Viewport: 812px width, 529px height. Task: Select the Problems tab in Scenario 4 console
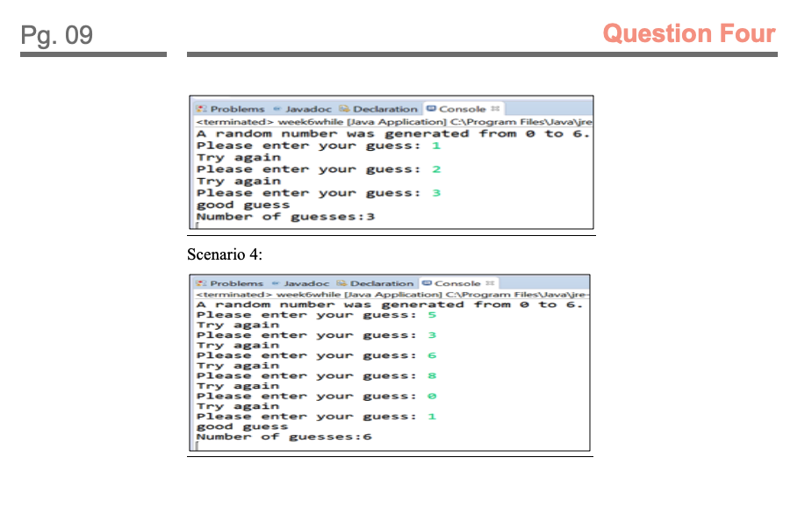(x=229, y=283)
